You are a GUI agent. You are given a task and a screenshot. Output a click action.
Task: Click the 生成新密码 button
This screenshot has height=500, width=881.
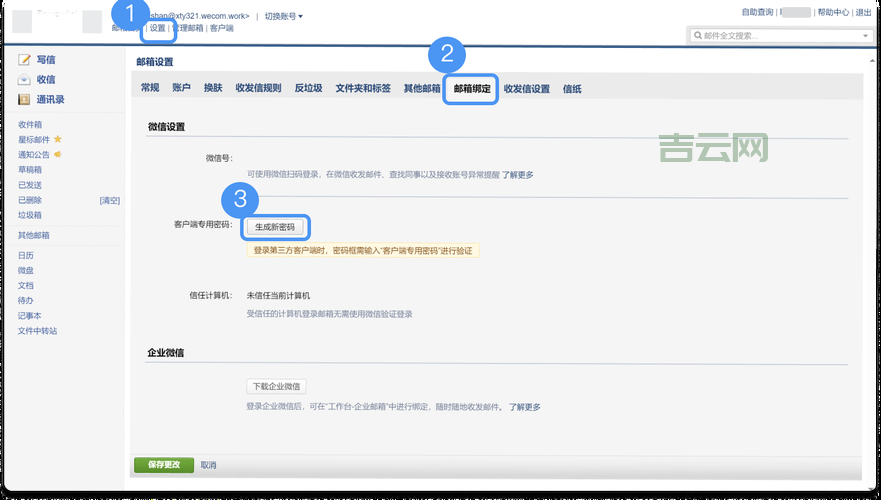[x=275, y=227]
